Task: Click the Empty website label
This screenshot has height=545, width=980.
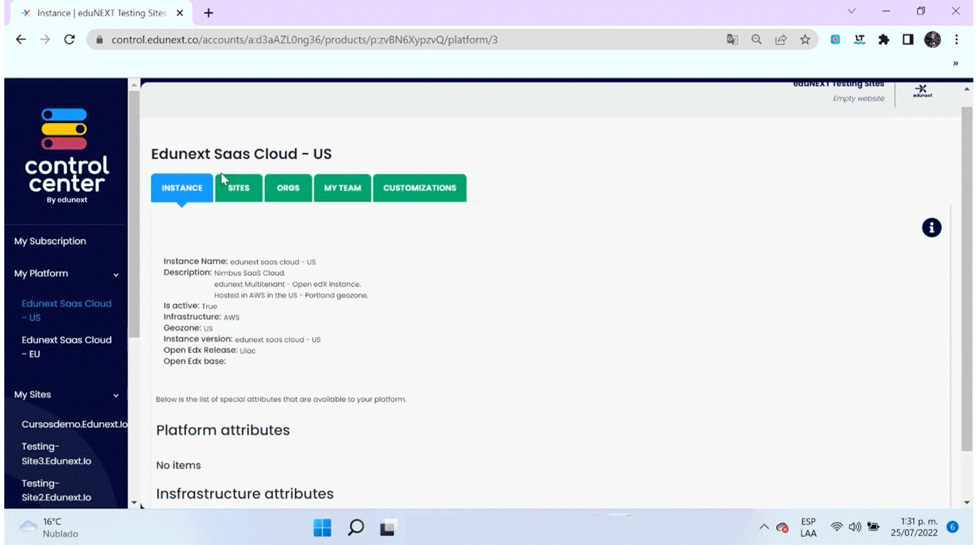Action: (x=858, y=99)
